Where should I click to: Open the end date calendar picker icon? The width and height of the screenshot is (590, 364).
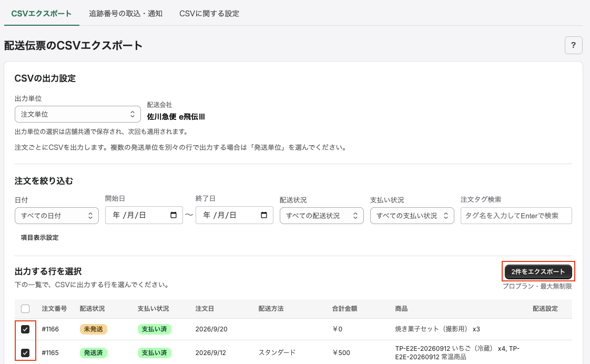click(x=264, y=215)
